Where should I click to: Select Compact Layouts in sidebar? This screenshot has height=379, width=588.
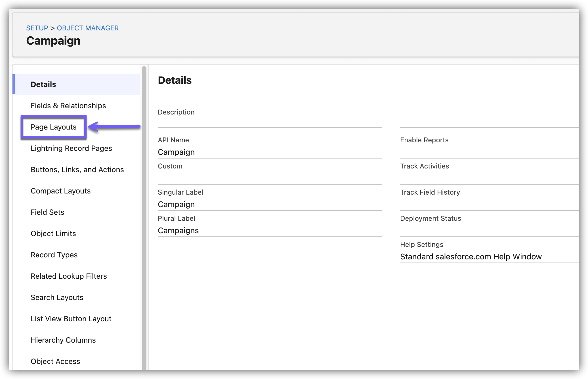(x=60, y=191)
